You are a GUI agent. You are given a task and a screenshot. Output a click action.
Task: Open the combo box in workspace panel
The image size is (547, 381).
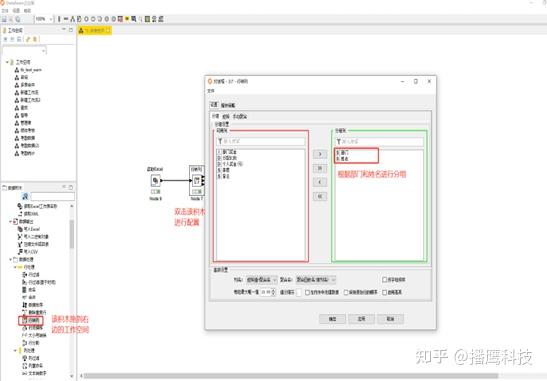pyautogui.click(x=24, y=51)
